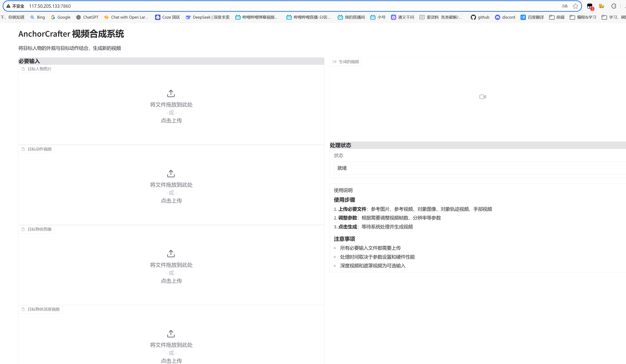Click 所有必要输入文件都需要上传 note
The width and height of the screenshot is (626, 364).
(370, 248)
